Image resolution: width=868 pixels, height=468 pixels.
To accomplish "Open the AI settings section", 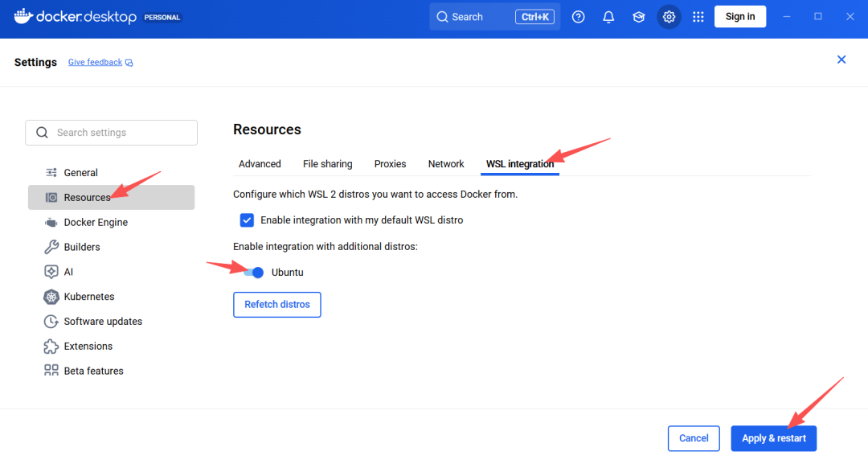I will click(x=111, y=272).
